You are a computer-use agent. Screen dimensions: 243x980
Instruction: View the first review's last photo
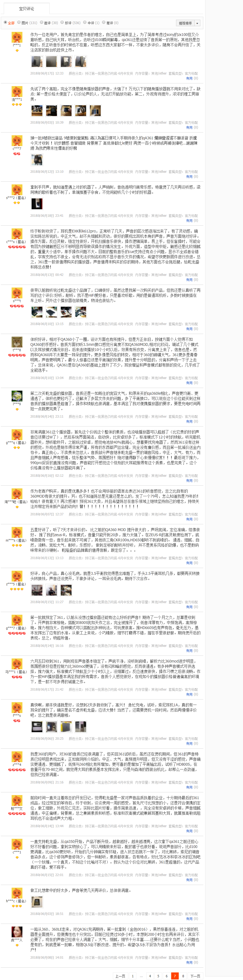(81, 61)
